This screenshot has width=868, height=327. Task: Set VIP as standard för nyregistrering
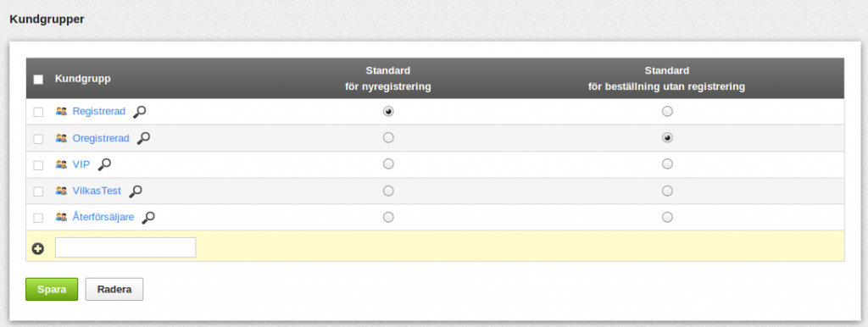click(388, 163)
